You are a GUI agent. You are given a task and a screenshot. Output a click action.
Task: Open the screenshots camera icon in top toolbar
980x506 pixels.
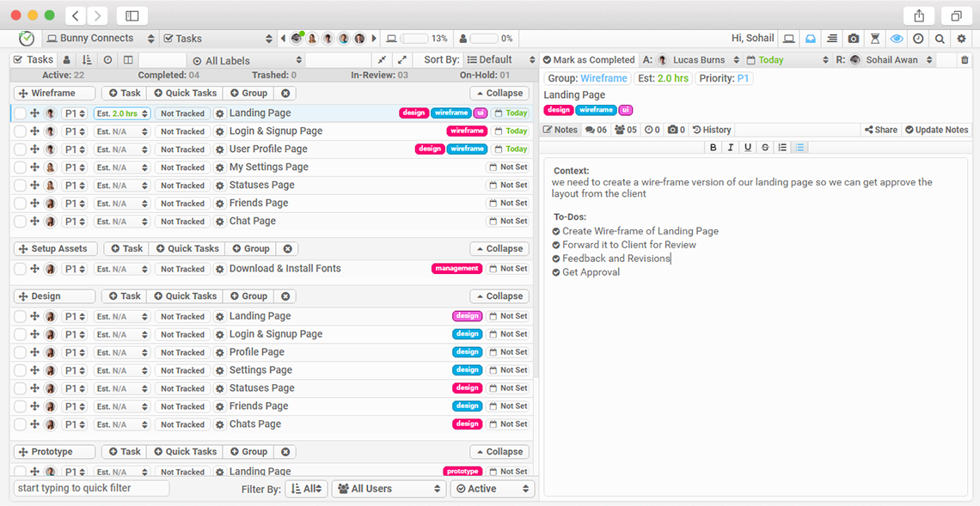(853, 39)
